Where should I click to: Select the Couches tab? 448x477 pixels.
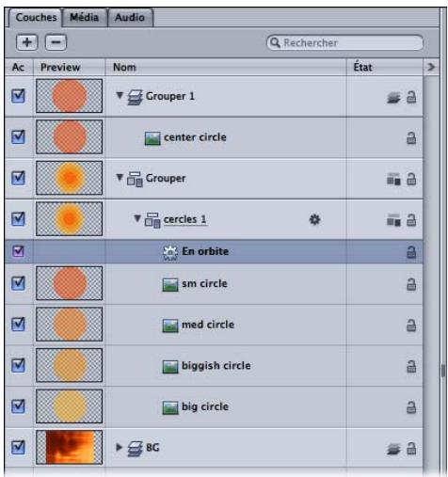36,18
